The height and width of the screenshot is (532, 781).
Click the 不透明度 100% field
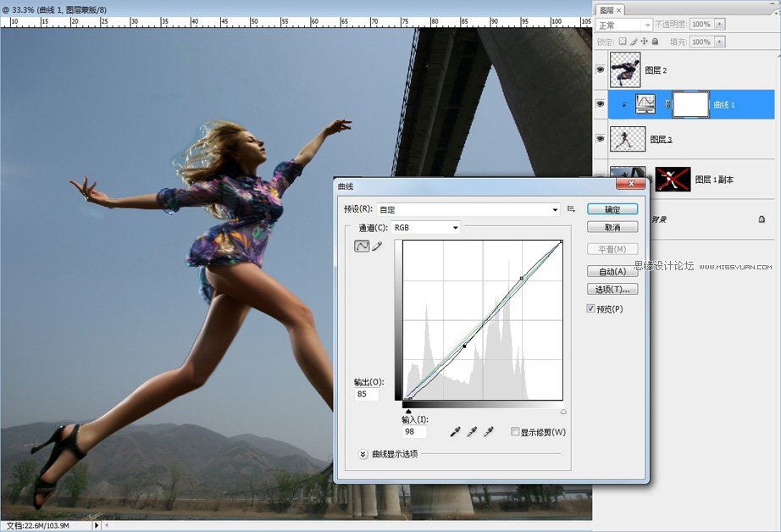[x=702, y=24]
